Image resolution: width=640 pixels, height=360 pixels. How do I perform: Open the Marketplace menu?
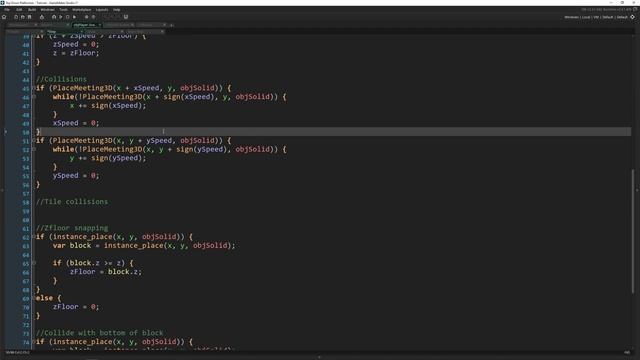tap(82, 9)
